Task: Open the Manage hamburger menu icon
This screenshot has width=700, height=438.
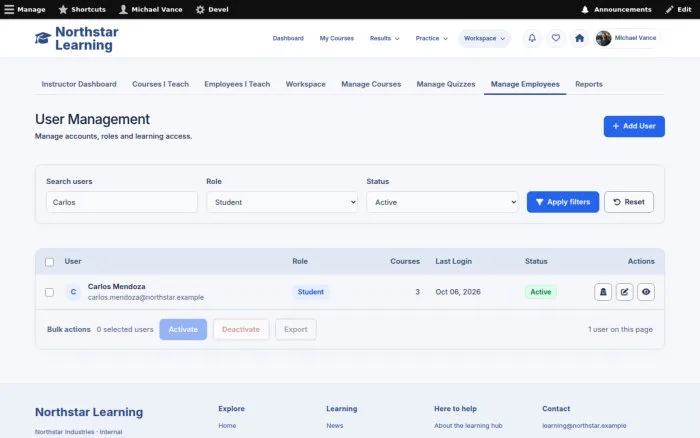Action: point(9,9)
